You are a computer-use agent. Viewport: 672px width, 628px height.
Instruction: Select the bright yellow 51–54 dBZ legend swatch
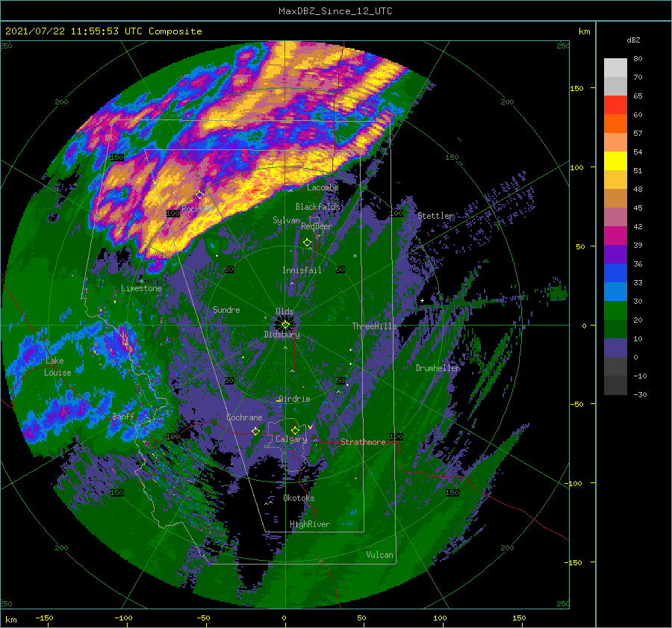615,161
